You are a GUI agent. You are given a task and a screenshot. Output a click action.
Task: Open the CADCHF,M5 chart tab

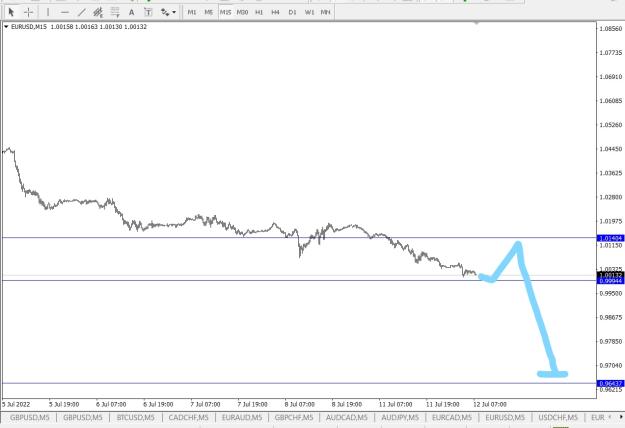189,417
